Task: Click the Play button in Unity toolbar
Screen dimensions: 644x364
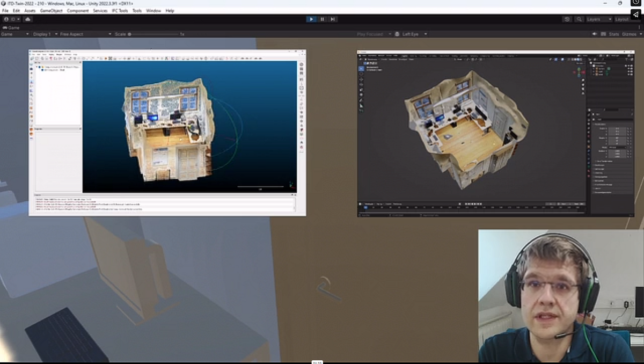Action: 311,19
